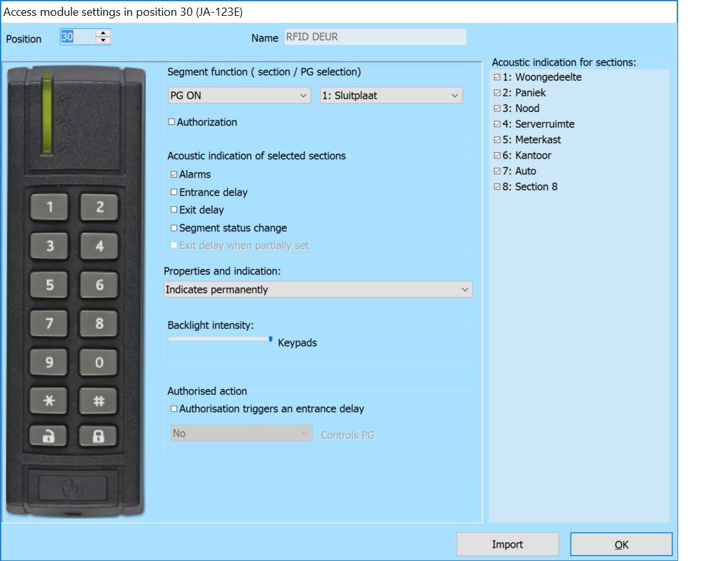
Task: Enable Segment status change checkbox
Action: (x=174, y=228)
